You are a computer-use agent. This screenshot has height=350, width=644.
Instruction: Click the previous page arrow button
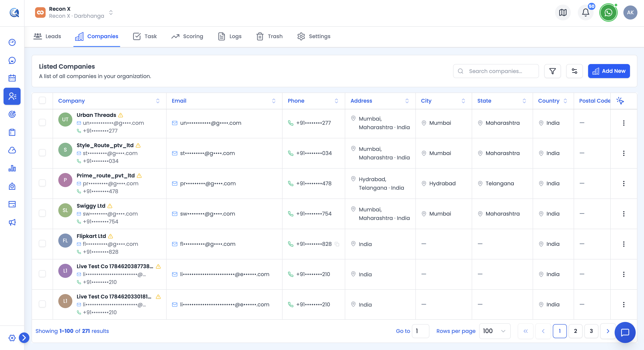tap(543, 331)
